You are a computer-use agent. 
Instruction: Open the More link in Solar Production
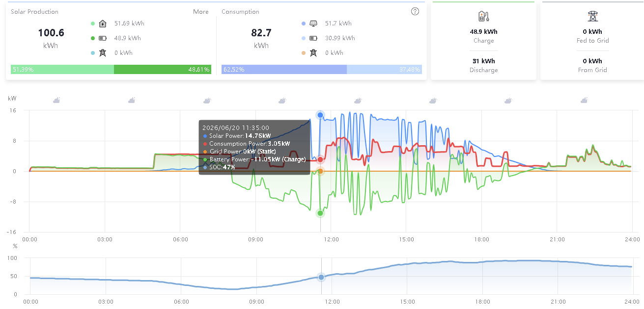[201, 12]
